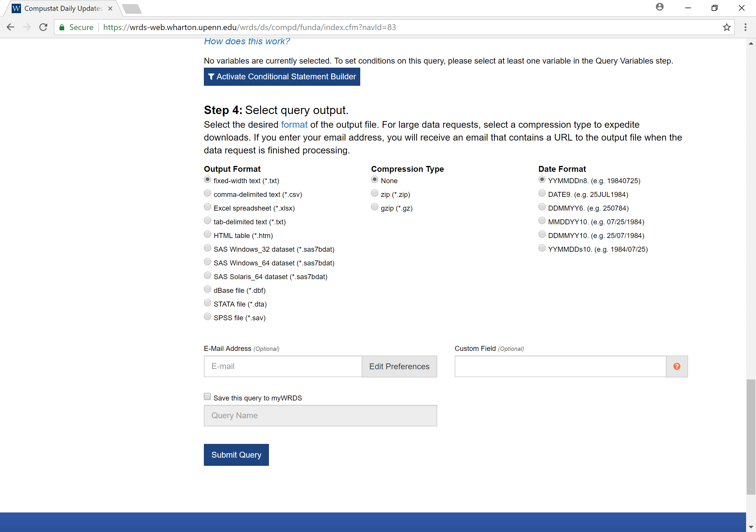Click the orange help question mark icon

click(677, 366)
